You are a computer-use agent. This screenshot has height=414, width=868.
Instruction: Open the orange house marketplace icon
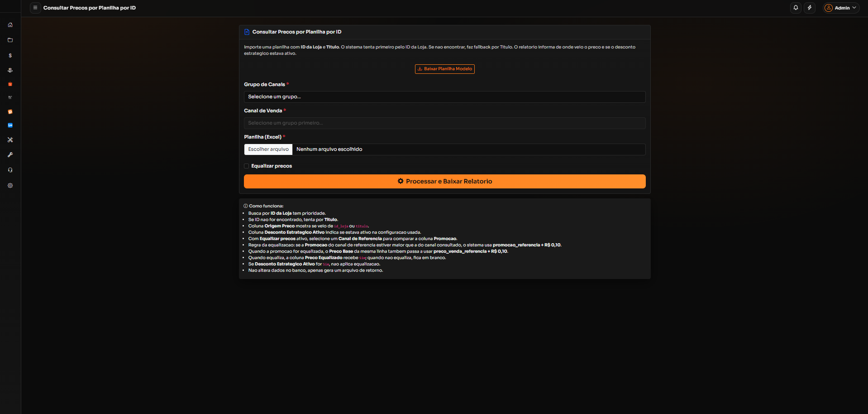pyautogui.click(x=10, y=111)
